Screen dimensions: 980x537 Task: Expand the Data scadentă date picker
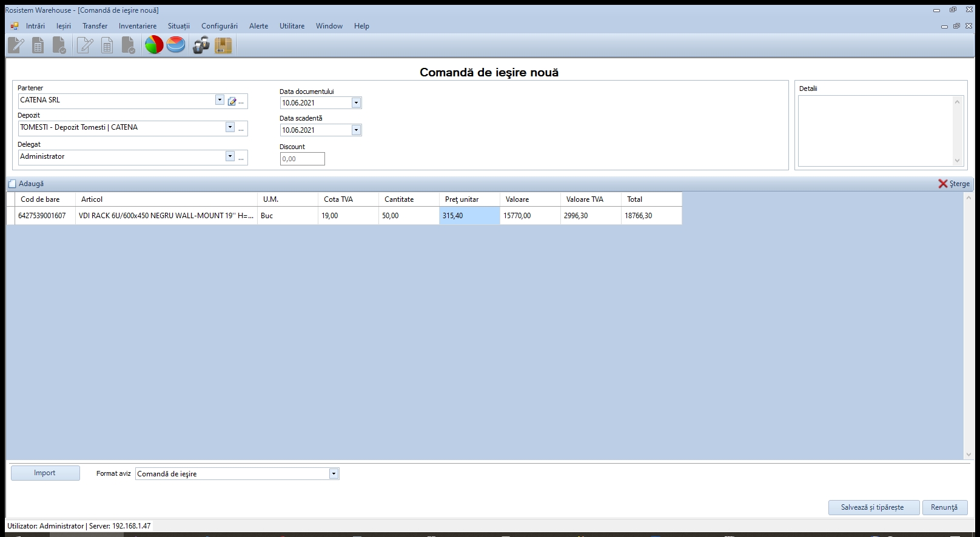click(x=356, y=130)
